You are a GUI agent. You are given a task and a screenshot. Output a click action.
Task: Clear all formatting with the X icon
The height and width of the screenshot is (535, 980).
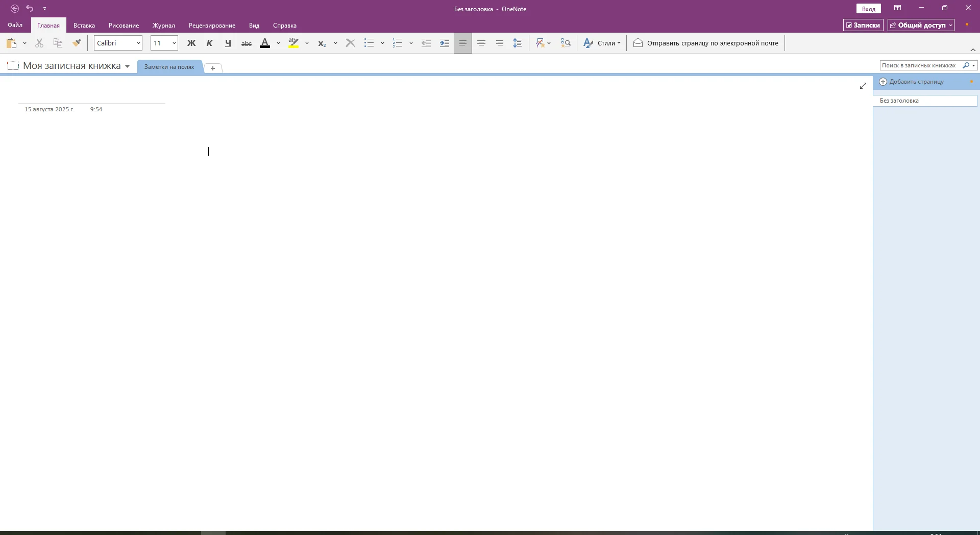pyautogui.click(x=351, y=43)
